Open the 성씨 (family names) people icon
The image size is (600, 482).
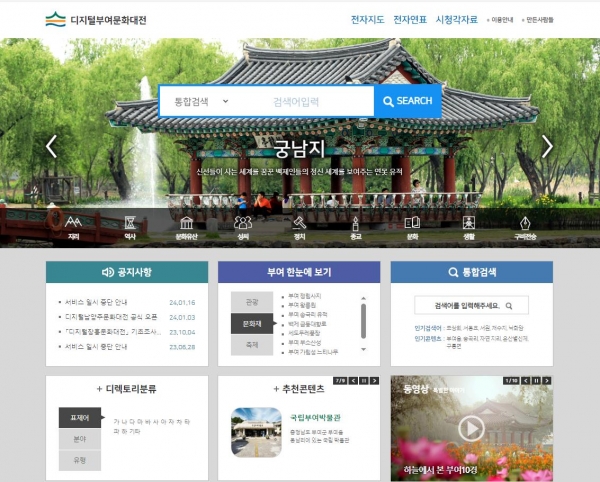pos(243,225)
